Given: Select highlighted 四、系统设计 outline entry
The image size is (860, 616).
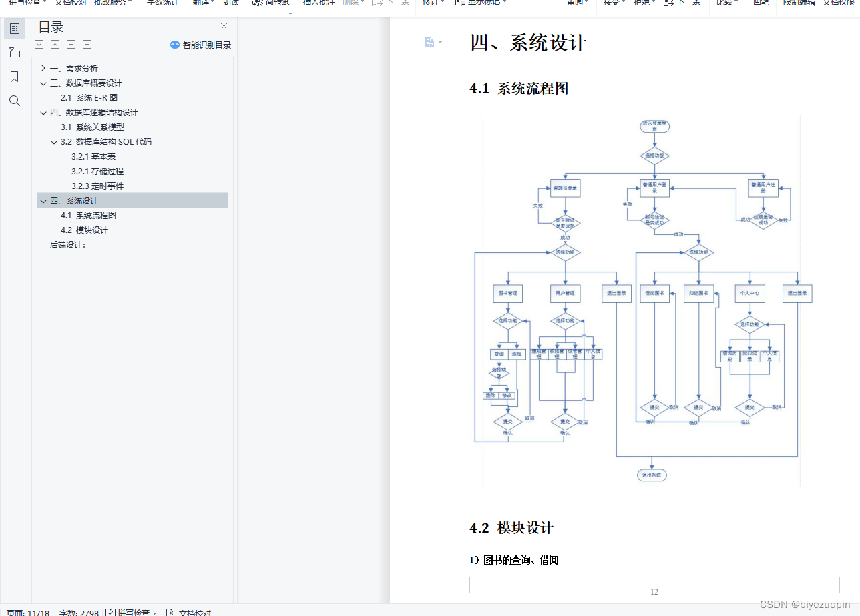Looking at the screenshot, I should (x=132, y=200).
